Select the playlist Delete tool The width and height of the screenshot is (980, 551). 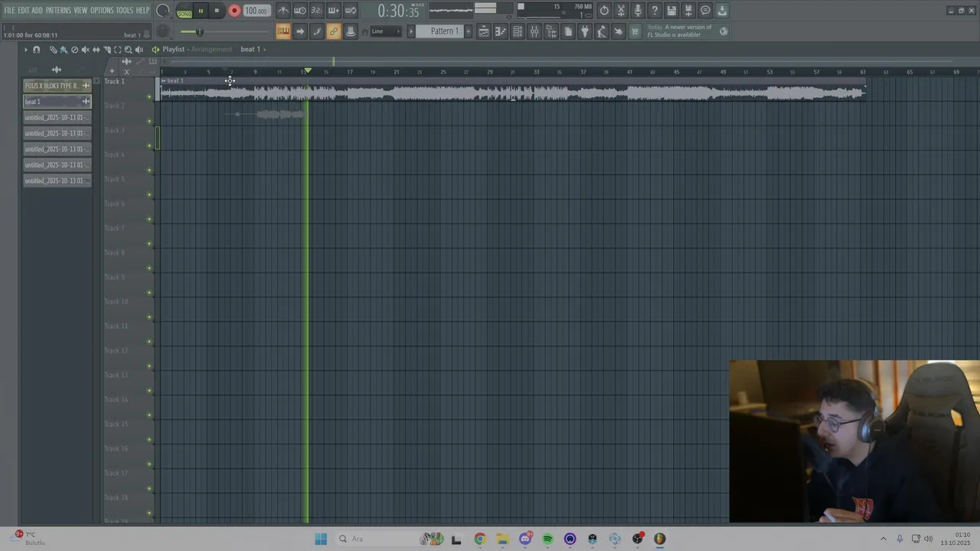coord(74,49)
